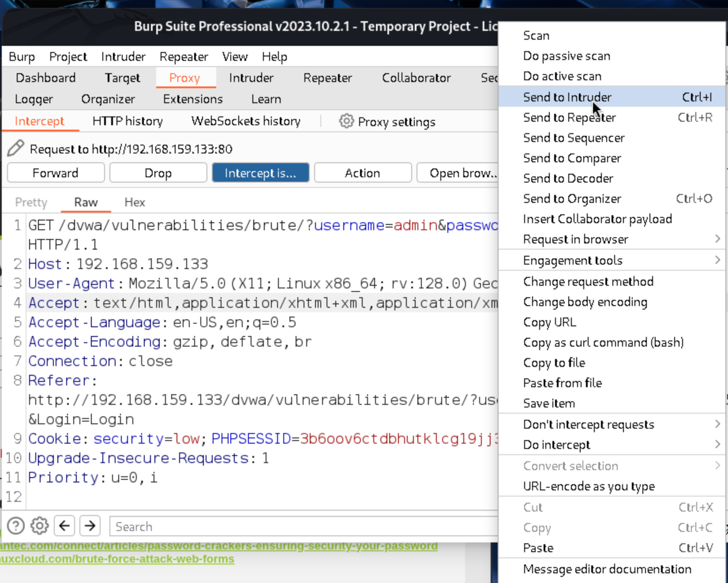
Task: Expand Don't intercept requests submenu
Action: (612, 424)
